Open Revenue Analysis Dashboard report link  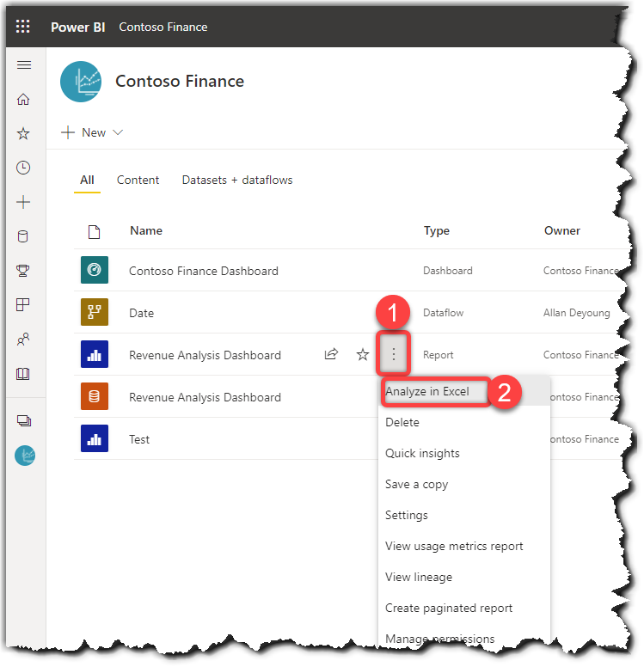point(205,355)
